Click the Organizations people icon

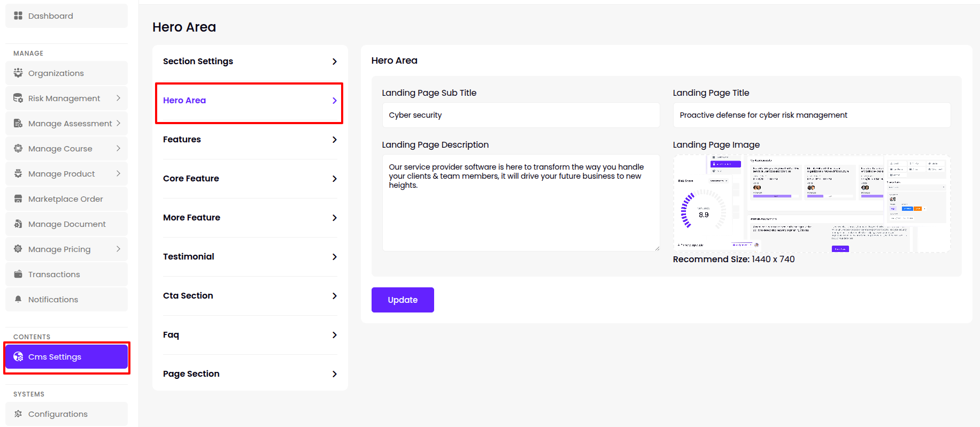18,73
